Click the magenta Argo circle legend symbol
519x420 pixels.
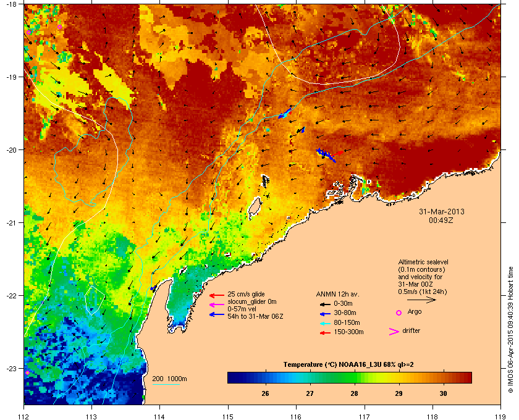pyautogui.click(x=399, y=313)
